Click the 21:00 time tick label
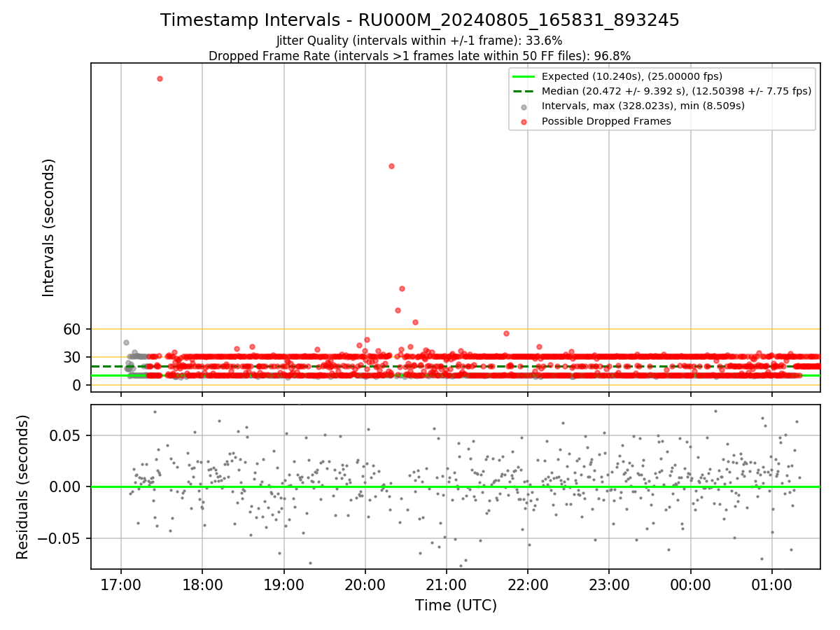This screenshot has height=630, width=840. coord(447,584)
